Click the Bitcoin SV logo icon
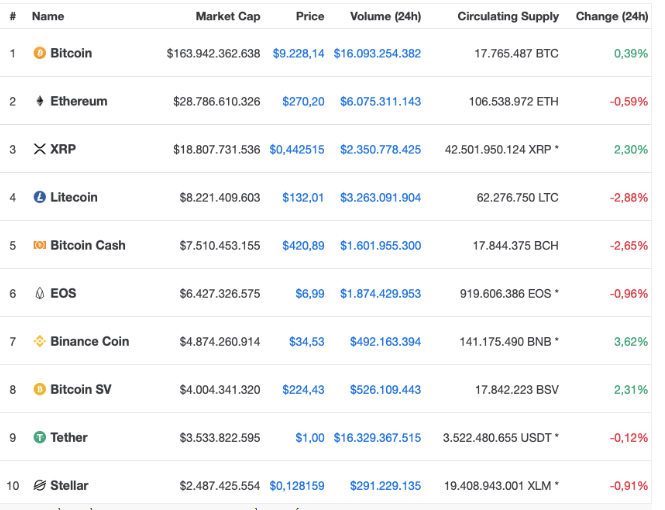The image size is (665, 510). (39, 389)
